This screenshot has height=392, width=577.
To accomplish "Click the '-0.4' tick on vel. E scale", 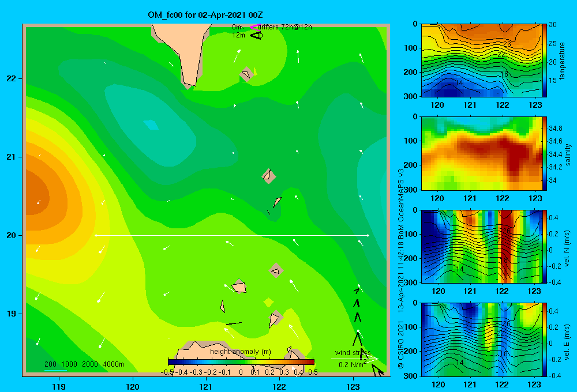I will [555, 375].
